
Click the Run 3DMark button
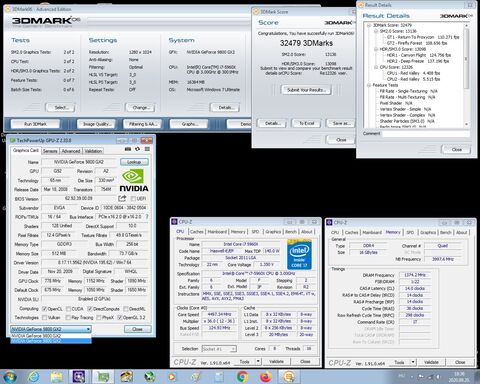(35, 124)
